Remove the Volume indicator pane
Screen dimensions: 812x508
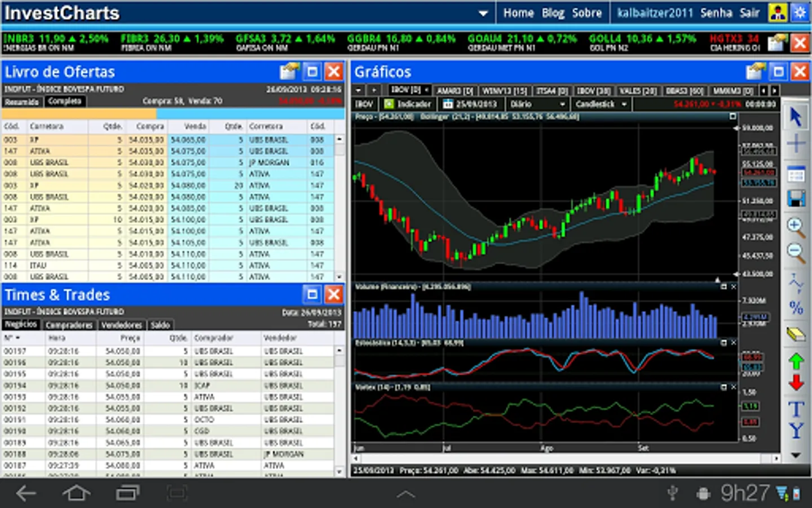[x=733, y=287]
